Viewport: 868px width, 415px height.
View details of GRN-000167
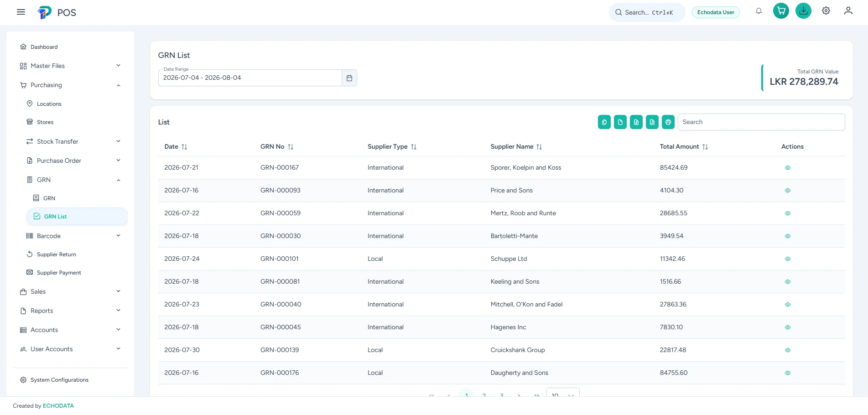788,168
